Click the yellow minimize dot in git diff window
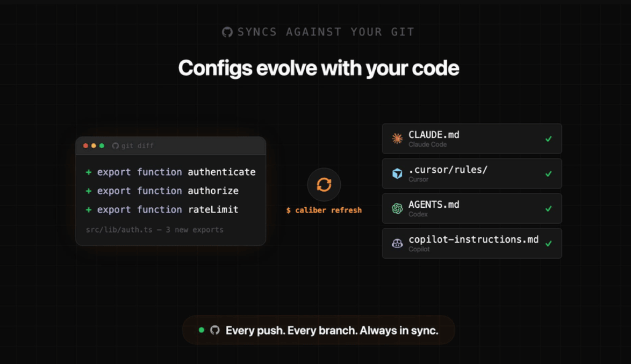Screen dimensions: 631x364 point(94,146)
